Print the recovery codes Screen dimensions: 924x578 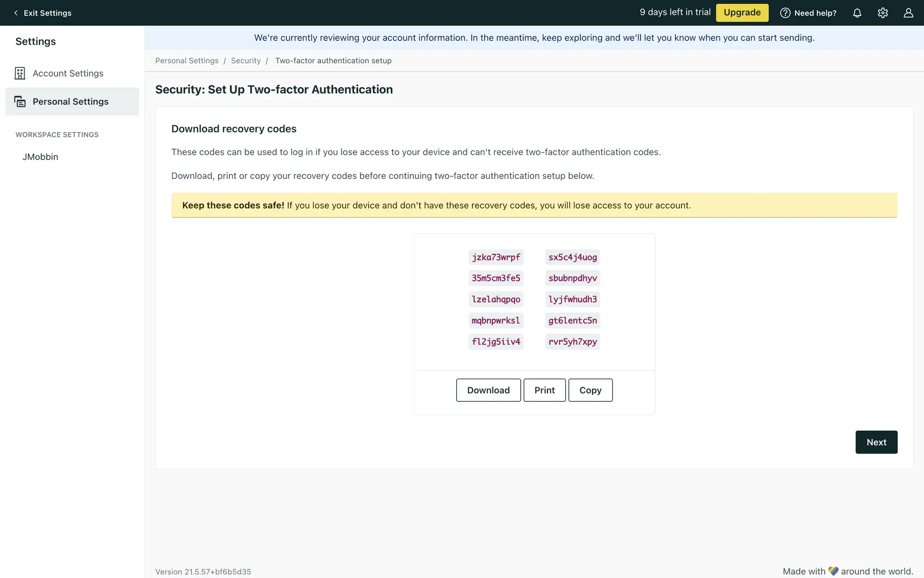tap(544, 390)
